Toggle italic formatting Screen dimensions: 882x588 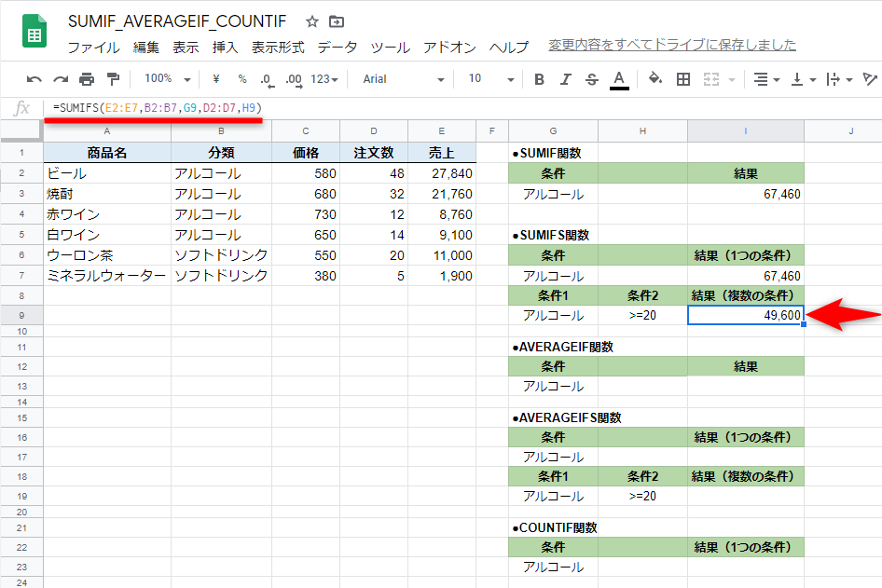[x=565, y=82]
